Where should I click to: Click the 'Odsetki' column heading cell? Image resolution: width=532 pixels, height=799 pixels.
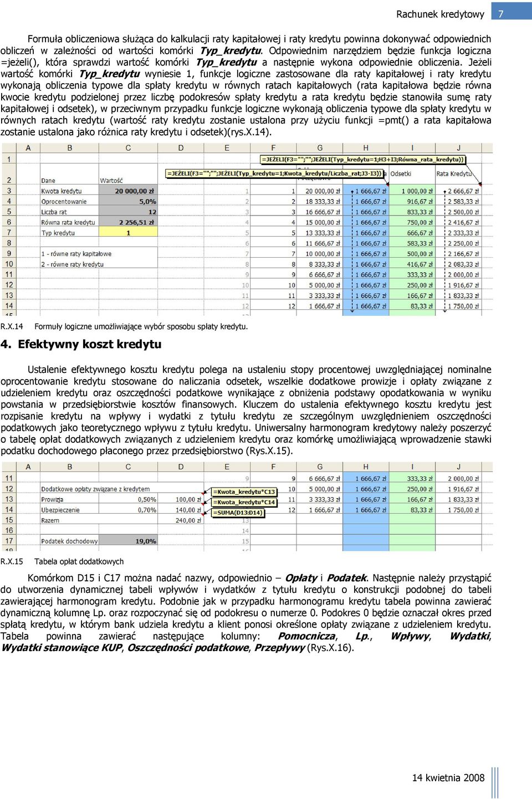point(412,174)
